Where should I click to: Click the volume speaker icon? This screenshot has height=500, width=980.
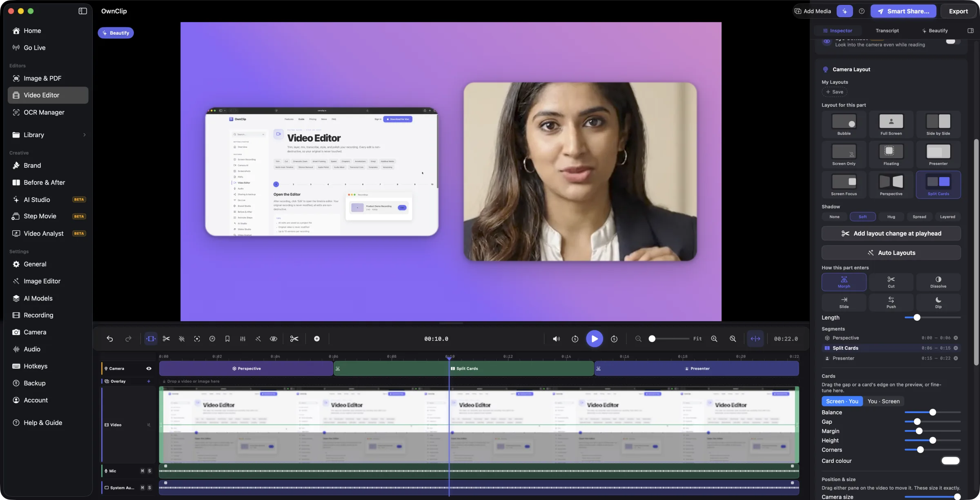click(x=556, y=339)
